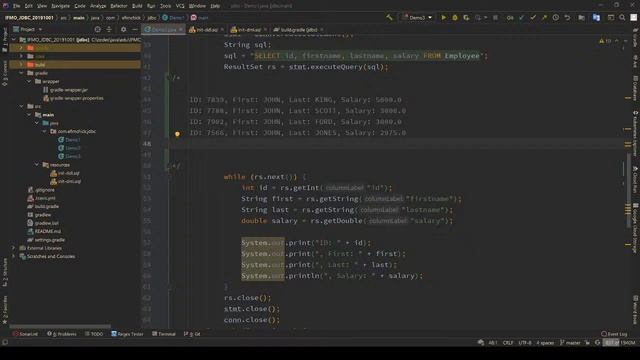Open the Event Log in status bar

pyautogui.click(x=614, y=334)
